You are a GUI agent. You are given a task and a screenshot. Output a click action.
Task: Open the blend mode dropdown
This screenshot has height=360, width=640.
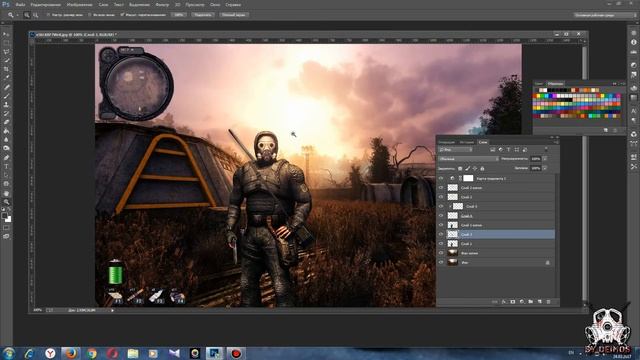[x=469, y=159]
